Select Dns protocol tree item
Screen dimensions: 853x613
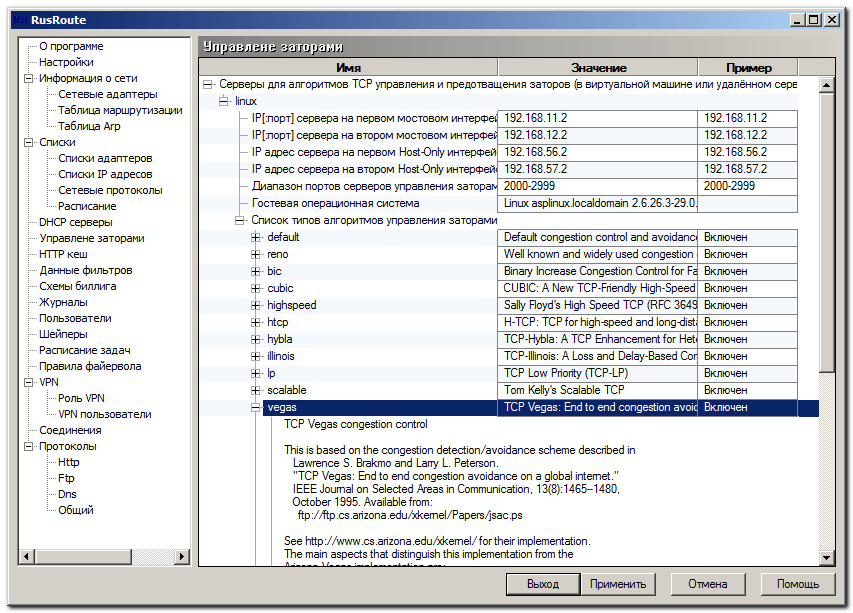[67, 494]
